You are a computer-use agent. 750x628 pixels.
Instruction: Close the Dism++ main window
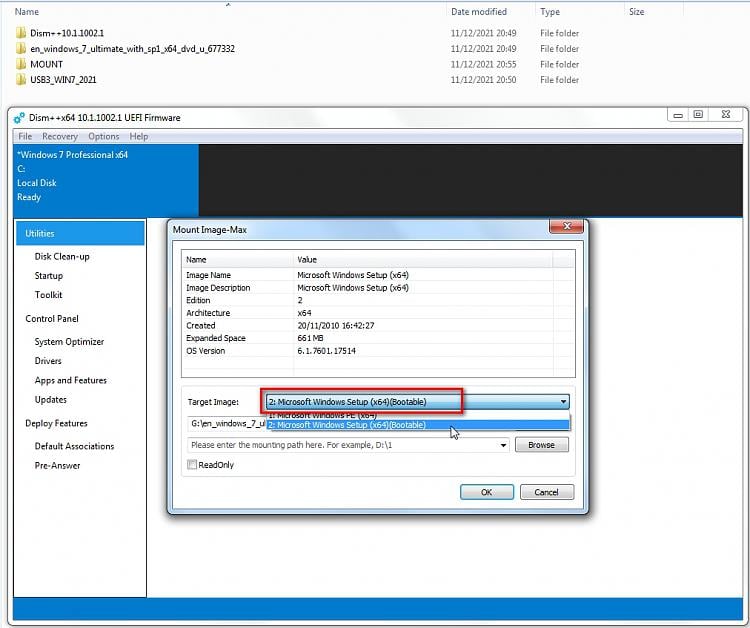point(726,115)
